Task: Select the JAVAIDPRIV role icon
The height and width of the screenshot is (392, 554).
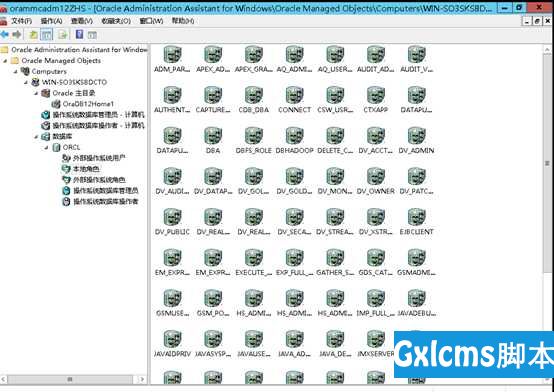Action: [172, 339]
